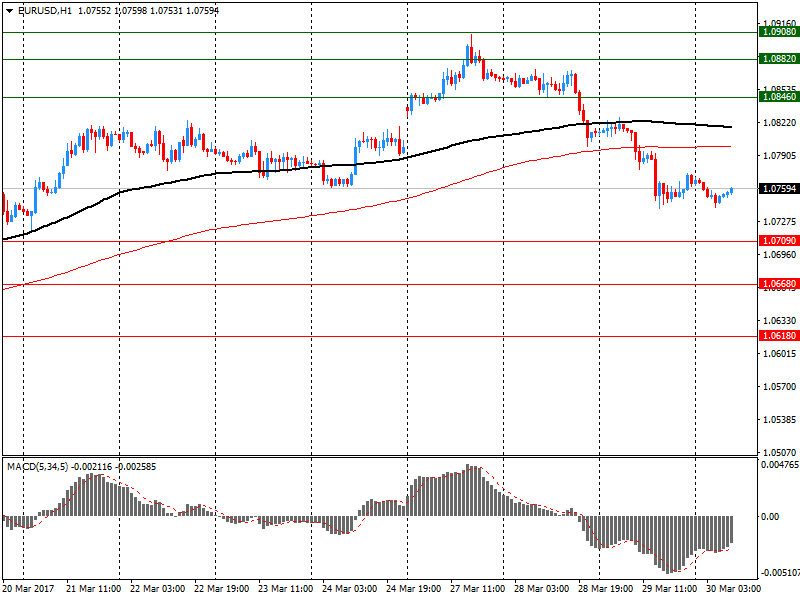
Task: Select the 23 Mar 11:00 time axis label
Action: pyautogui.click(x=286, y=589)
